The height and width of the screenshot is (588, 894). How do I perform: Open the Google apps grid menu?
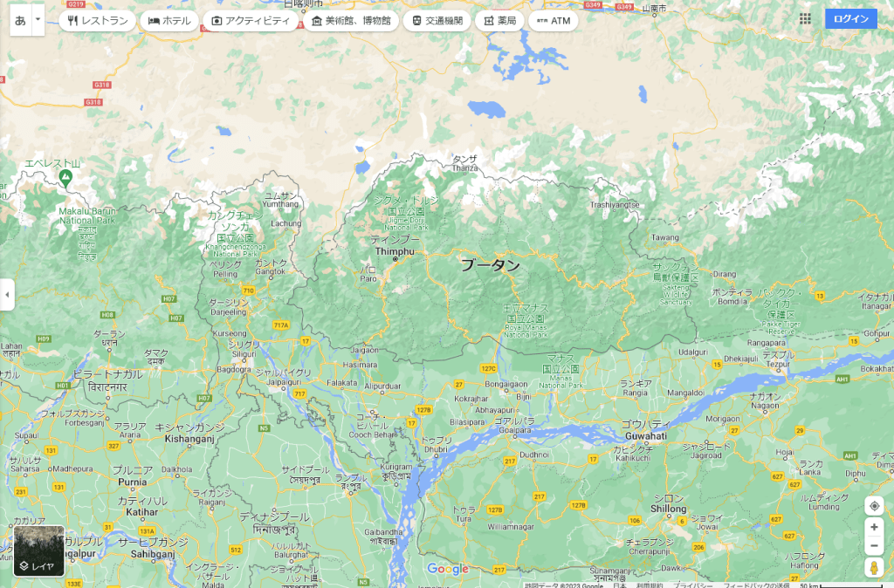tap(805, 19)
